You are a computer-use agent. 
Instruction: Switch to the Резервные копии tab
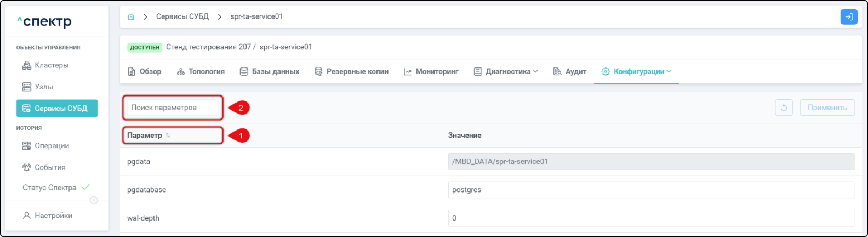click(x=351, y=72)
